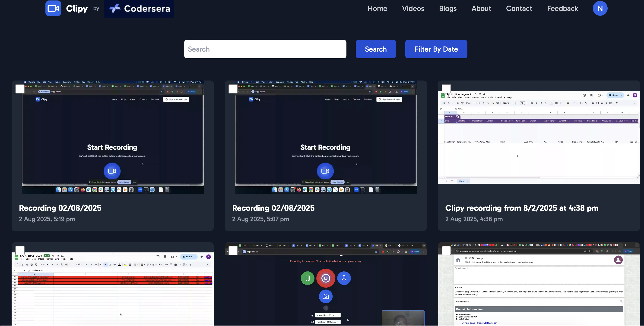The image size is (644, 326).
Task: Open the Filter By Date picker
Action: [436, 49]
